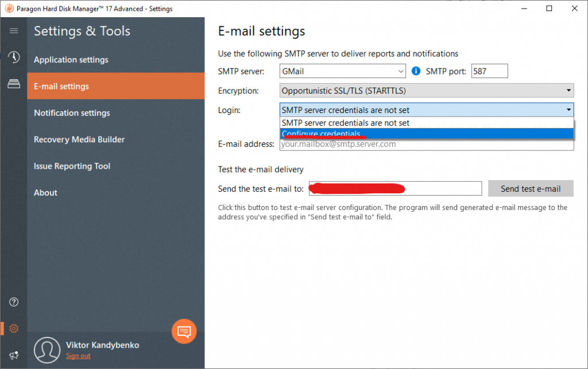The image size is (588, 369).
Task: Open the hamburger navigation menu
Action: [x=13, y=31]
